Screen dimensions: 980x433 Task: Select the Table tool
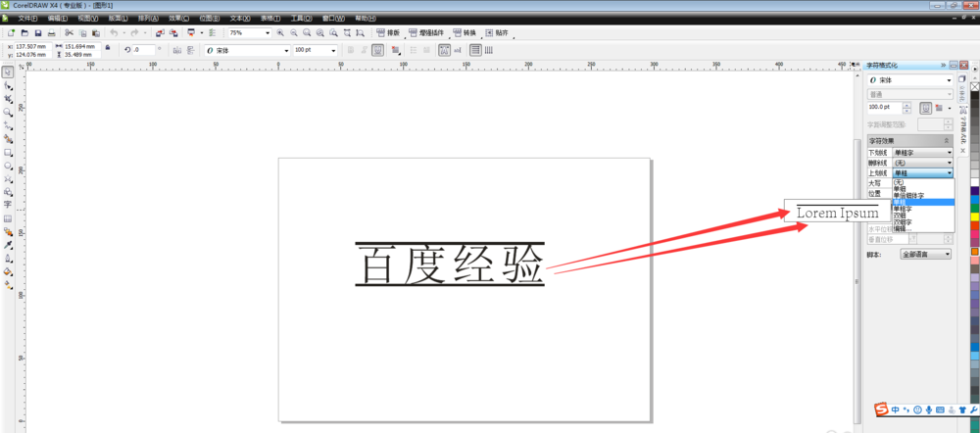[8, 218]
